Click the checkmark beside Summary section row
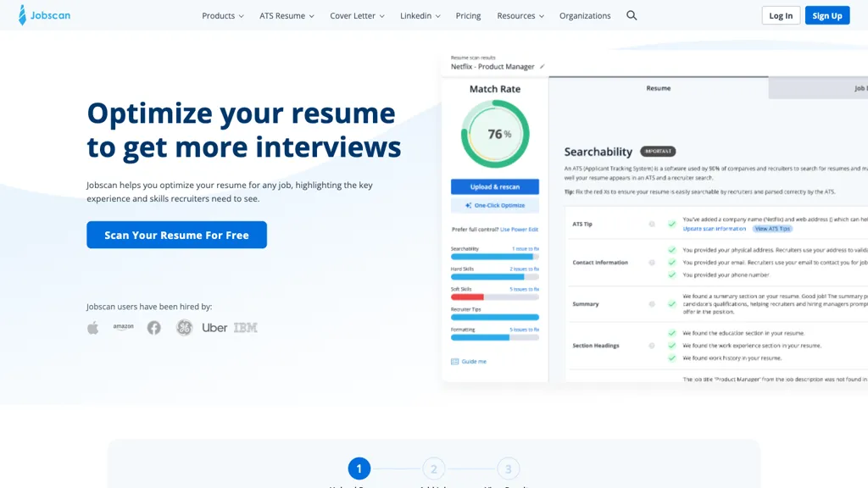868x488 pixels. tap(671, 304)
